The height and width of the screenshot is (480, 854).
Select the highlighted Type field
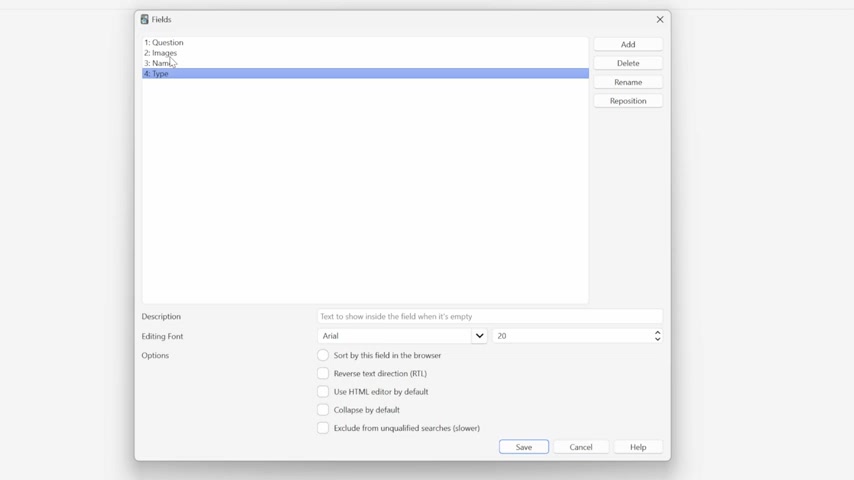pos(157,74)
